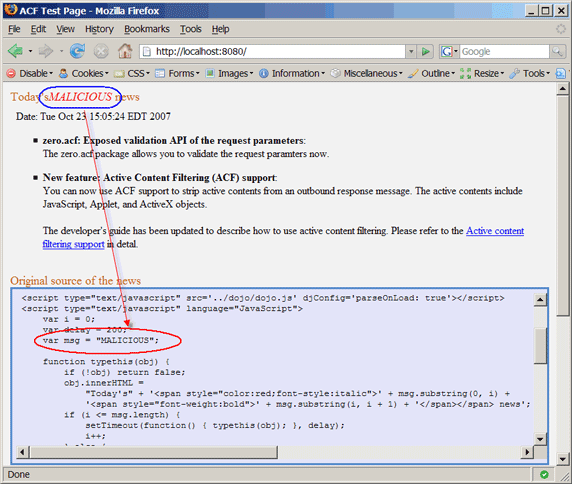Open the Forms toolbar menu

coord(177,73)
